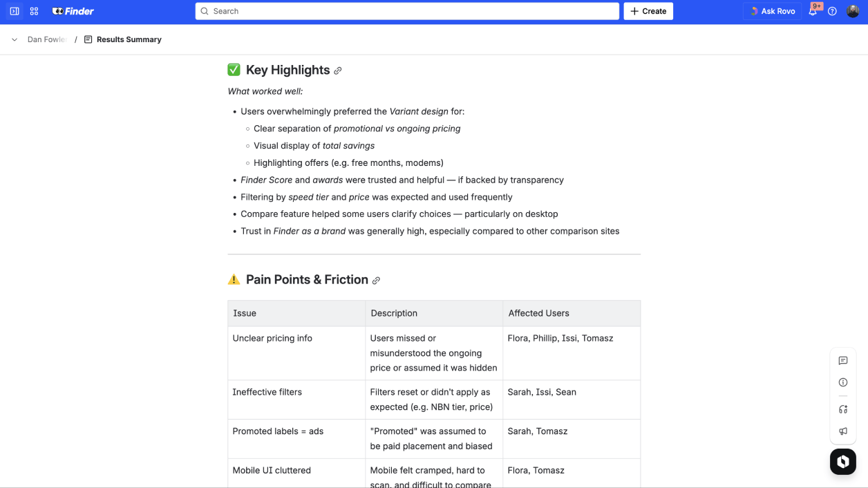Click the 'Users missed or misunderstood' description cell

tap(434, 353)
